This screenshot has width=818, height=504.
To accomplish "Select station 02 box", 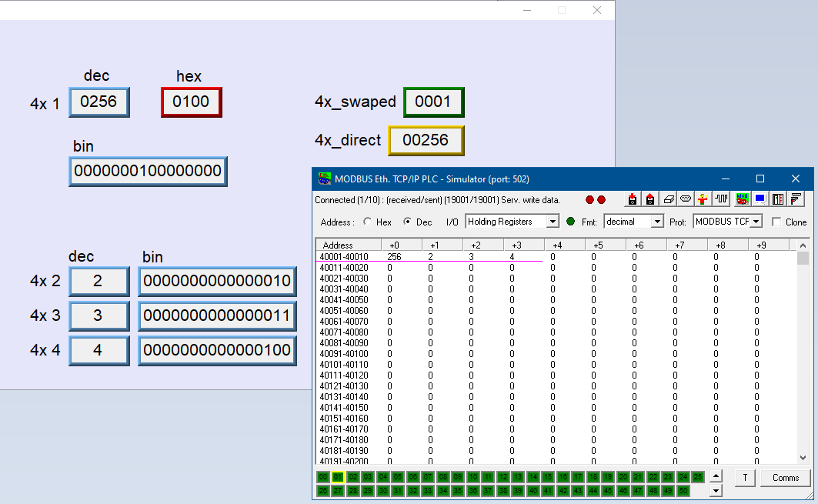I will 352,477.
